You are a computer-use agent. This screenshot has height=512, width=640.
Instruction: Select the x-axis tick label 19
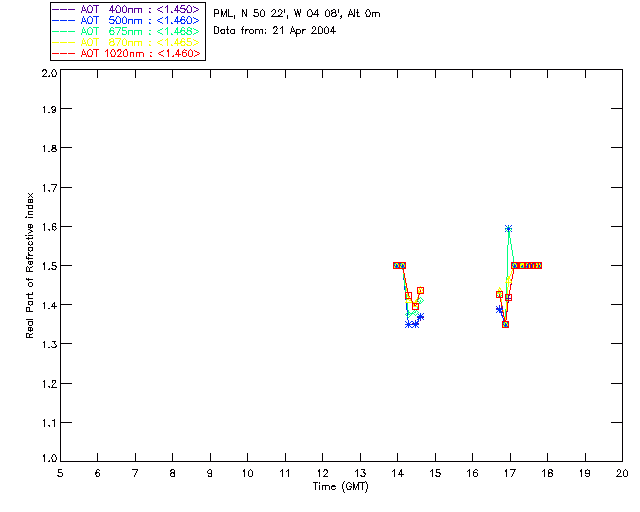[585, 474]
